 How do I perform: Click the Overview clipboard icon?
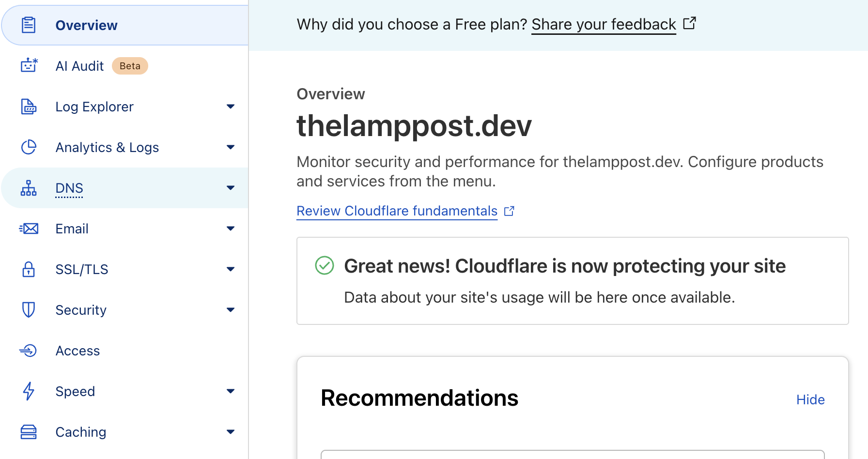[29, 25]
